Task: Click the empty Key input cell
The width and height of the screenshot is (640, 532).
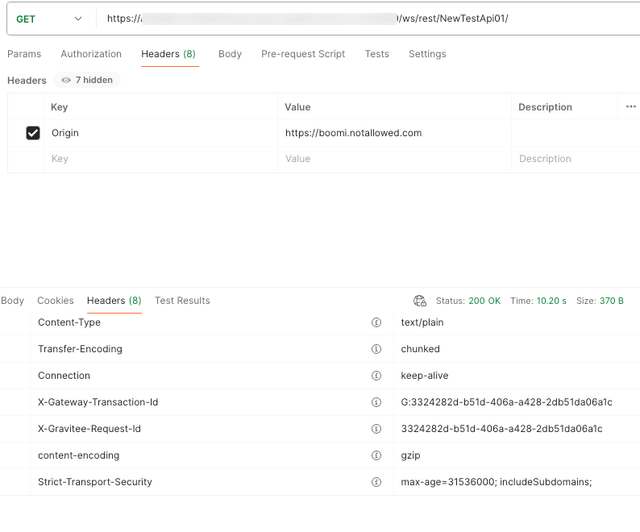Action: 160,159
